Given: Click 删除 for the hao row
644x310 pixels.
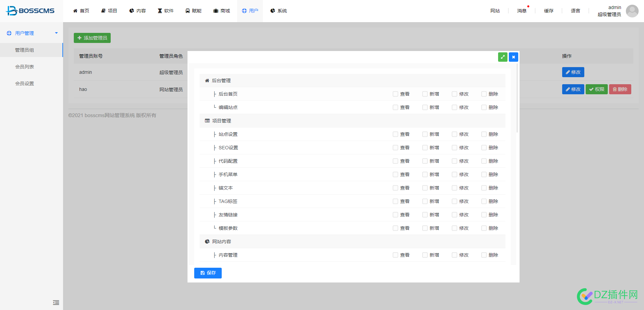Looking at the screenshot, I should (x=620, y=89).
